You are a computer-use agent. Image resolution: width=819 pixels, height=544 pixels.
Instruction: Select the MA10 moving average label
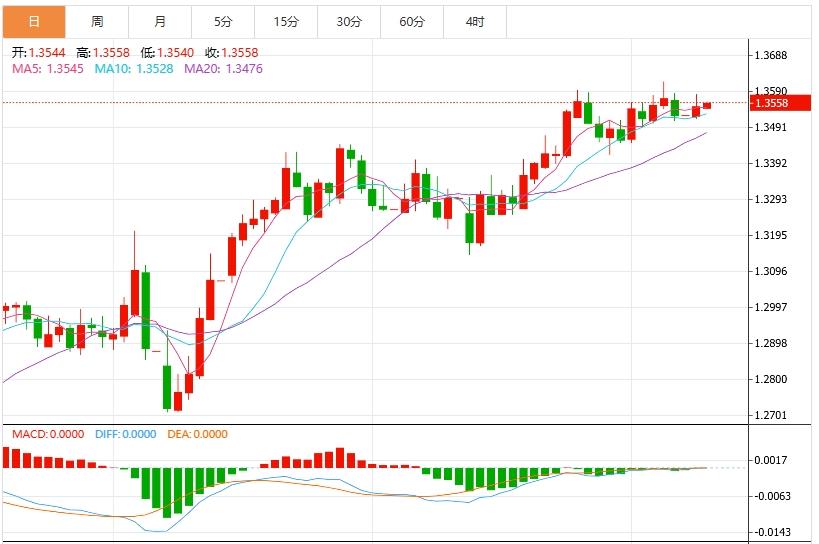(133, 68)
